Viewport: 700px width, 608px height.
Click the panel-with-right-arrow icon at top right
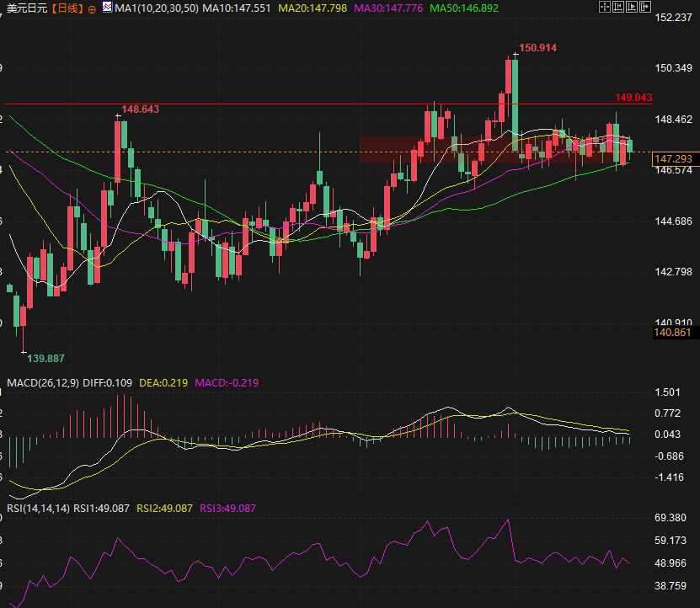645,7
